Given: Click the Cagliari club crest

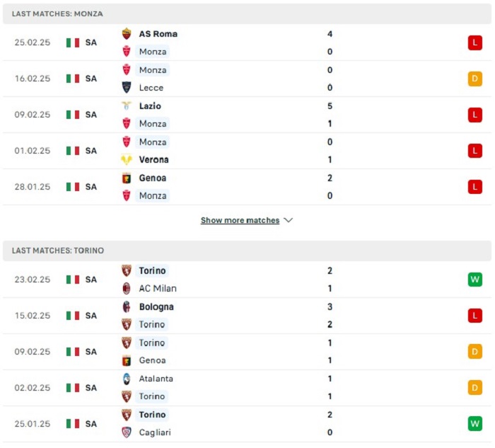Looking at the screenshot, I should tap(127, 432).
